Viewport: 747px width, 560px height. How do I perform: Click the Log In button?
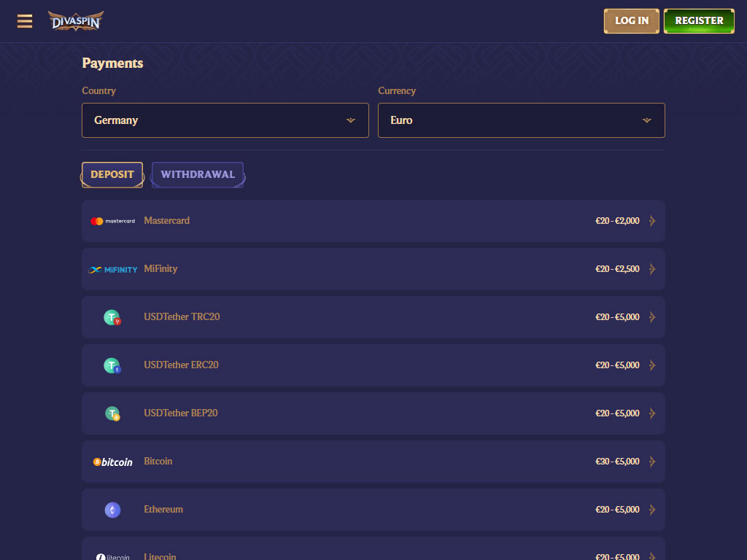[x=632, y=21]
